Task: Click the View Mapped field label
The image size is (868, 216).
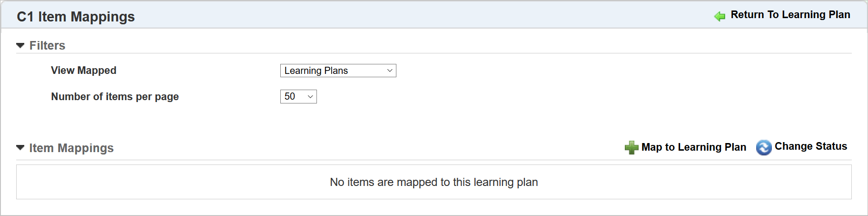Action: (x=84, y=70)
